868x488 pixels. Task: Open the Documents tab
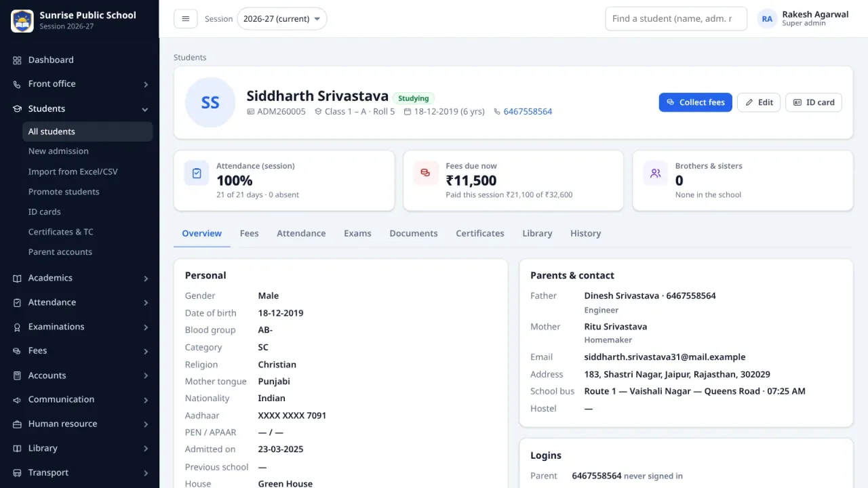(x=414, y=233)
